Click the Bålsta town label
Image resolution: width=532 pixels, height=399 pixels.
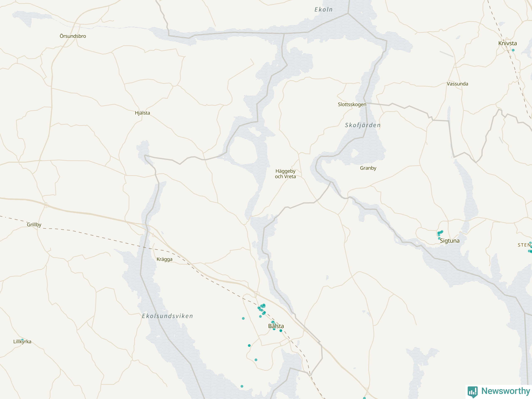[276, 326]
